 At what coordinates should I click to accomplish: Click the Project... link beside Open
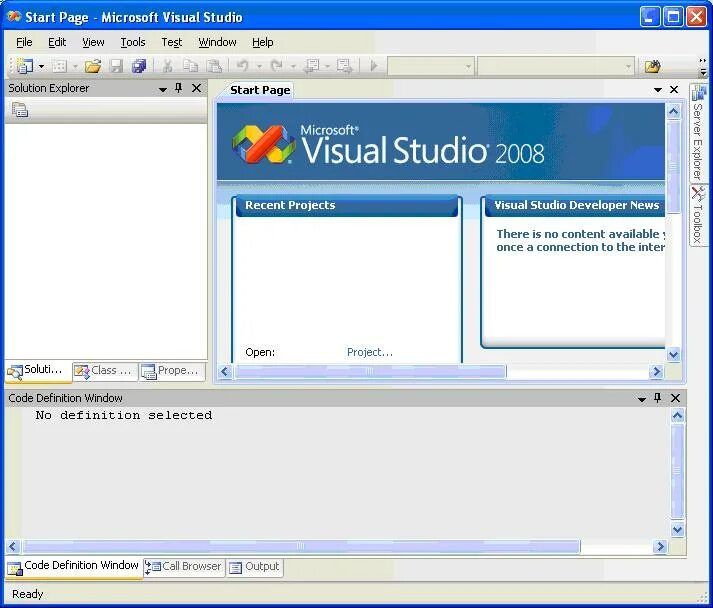point(370,352)
